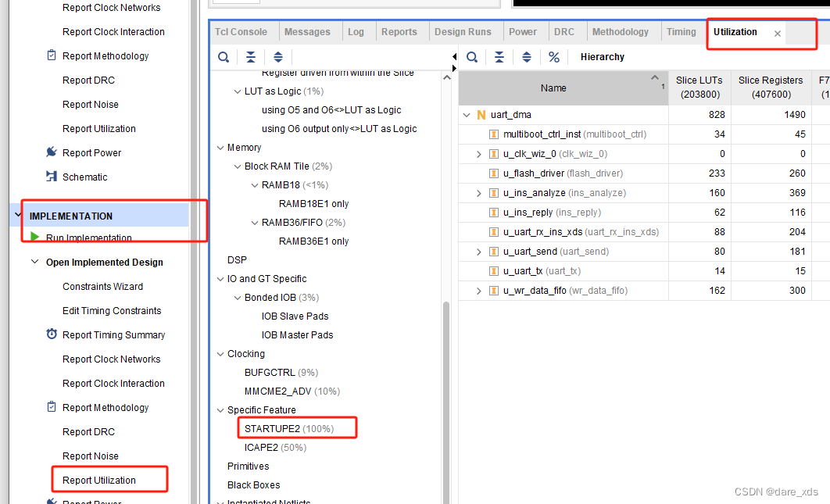Collapse the uart_dma hierarchy row
Viewport: 830px width, 504px height.
point(466,114)
